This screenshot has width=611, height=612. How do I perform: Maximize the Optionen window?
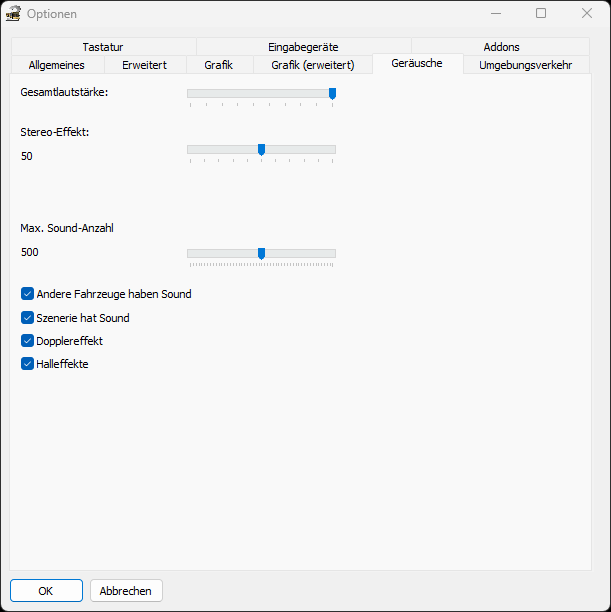541,14
